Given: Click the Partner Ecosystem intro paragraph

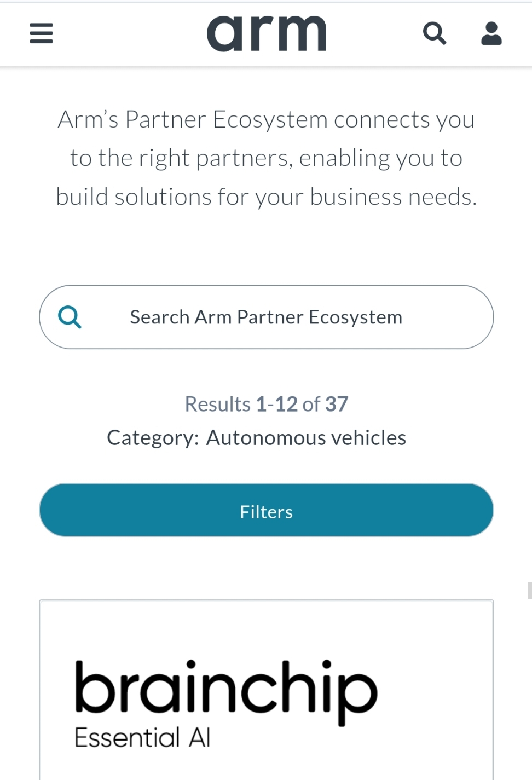Looking at the screenshot, I should 267,158.
